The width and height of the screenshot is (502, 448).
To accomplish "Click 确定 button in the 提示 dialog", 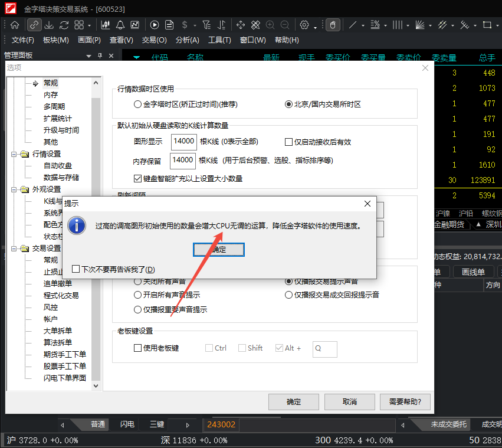I will coord(218,250).
